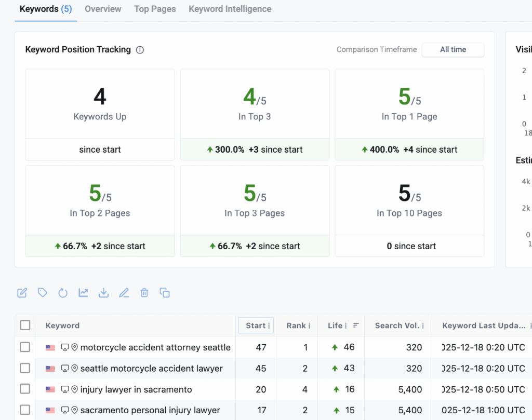Open the All time timeframe selector

(x=453, y=50)
